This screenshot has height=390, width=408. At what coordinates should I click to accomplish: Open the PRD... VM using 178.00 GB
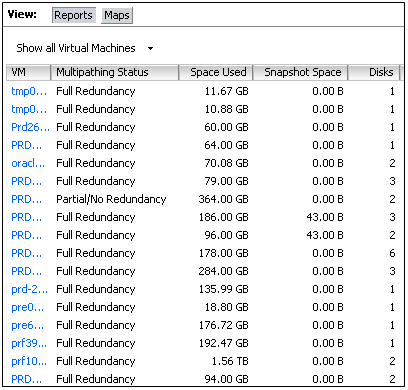(27, 253)
